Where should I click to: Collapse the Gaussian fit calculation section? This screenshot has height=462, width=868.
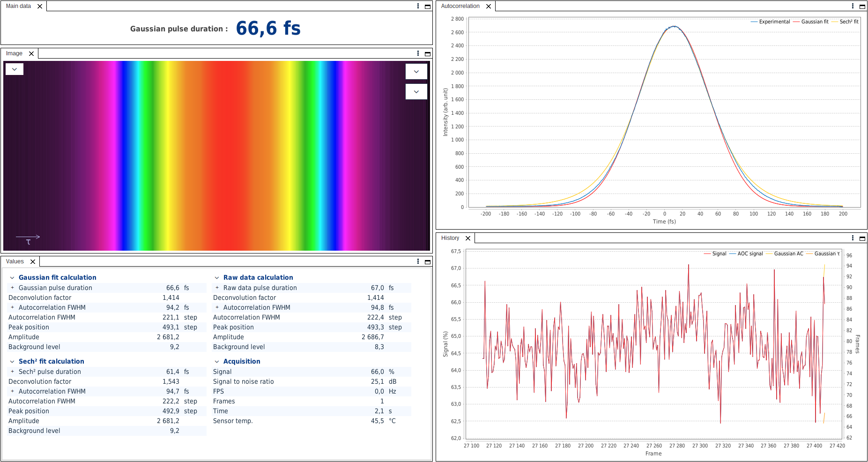point(12,278)
